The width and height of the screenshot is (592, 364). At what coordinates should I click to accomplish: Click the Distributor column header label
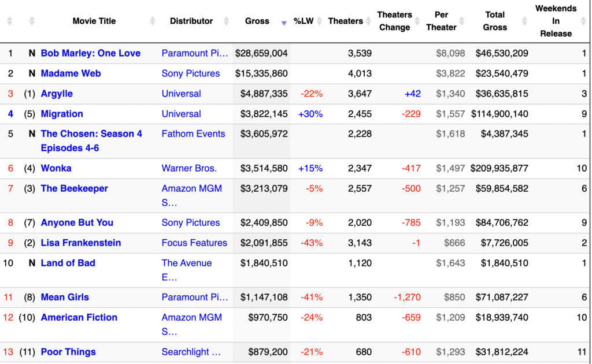point(191,21)
